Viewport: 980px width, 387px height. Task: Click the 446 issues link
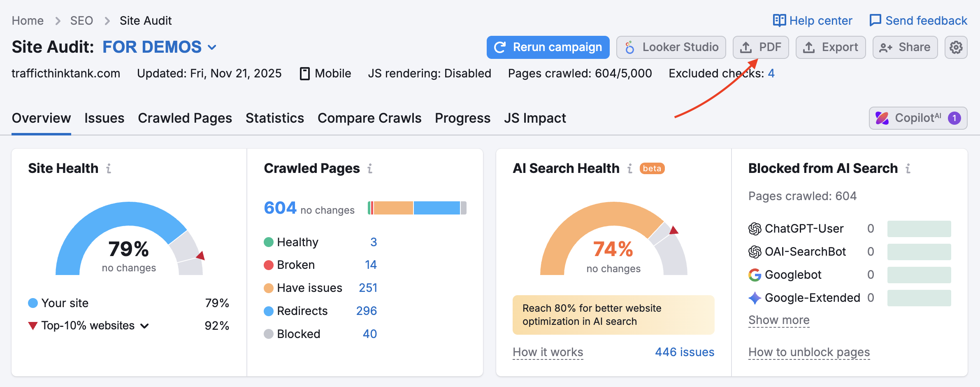coord(684,352)
